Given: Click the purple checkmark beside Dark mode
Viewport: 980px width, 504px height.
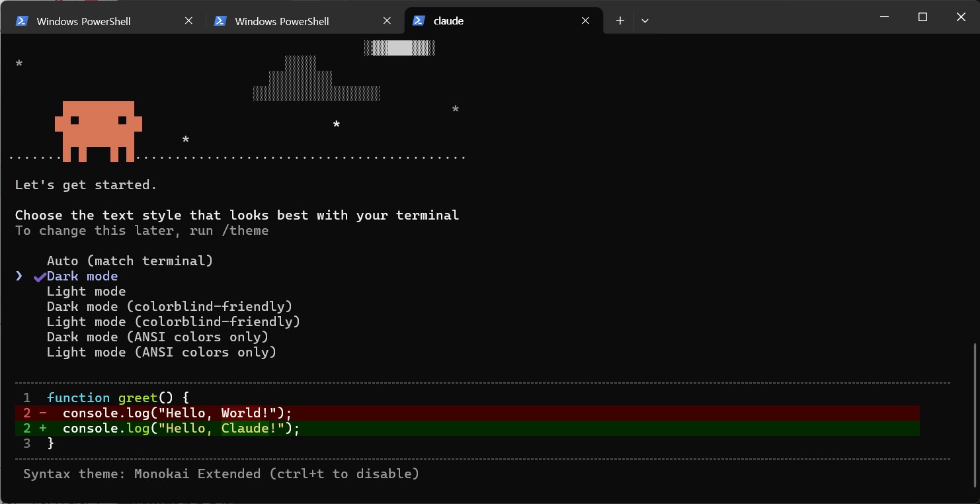Looking at the screenshot, I should coord(39,276).
